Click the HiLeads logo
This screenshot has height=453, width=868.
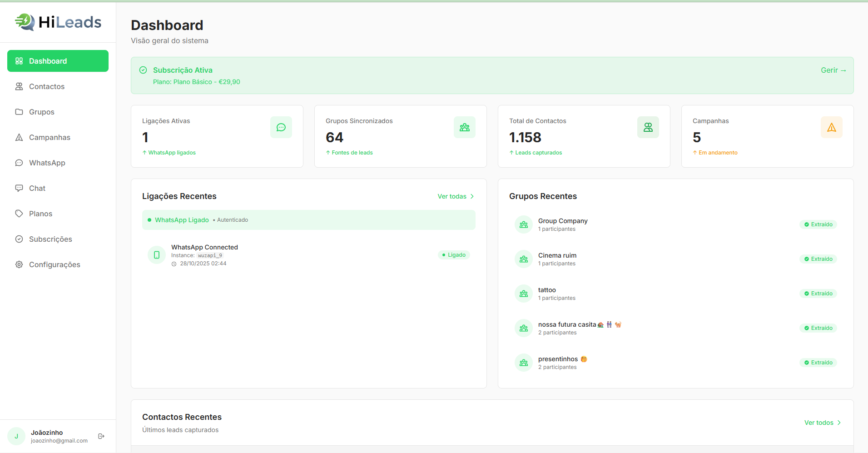(58, 22)
